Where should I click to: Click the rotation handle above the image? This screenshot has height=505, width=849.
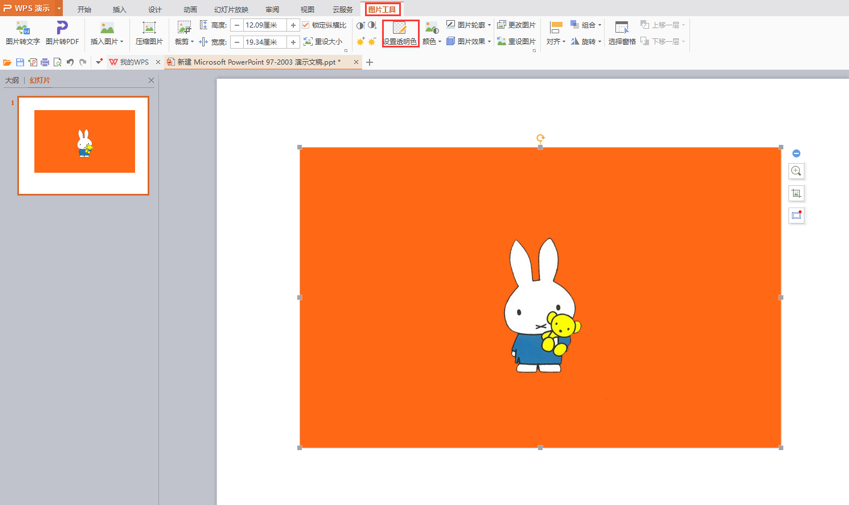540,138
